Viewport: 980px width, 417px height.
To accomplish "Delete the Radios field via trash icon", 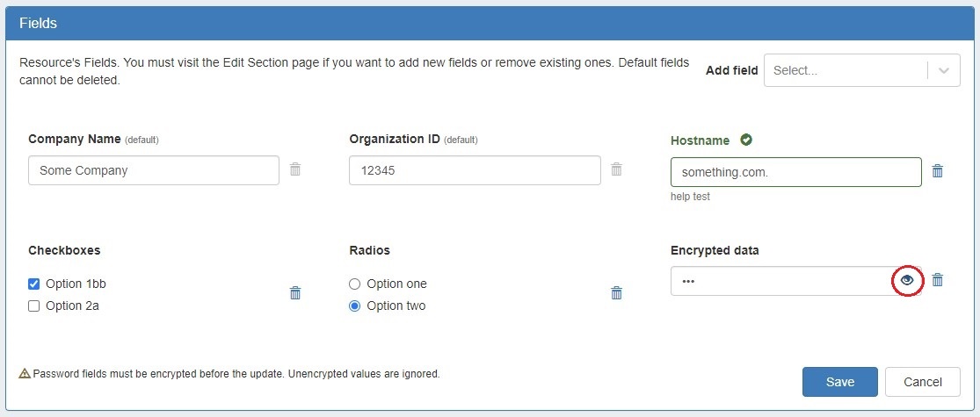I will pyautogui.click(x=617, y=293).
